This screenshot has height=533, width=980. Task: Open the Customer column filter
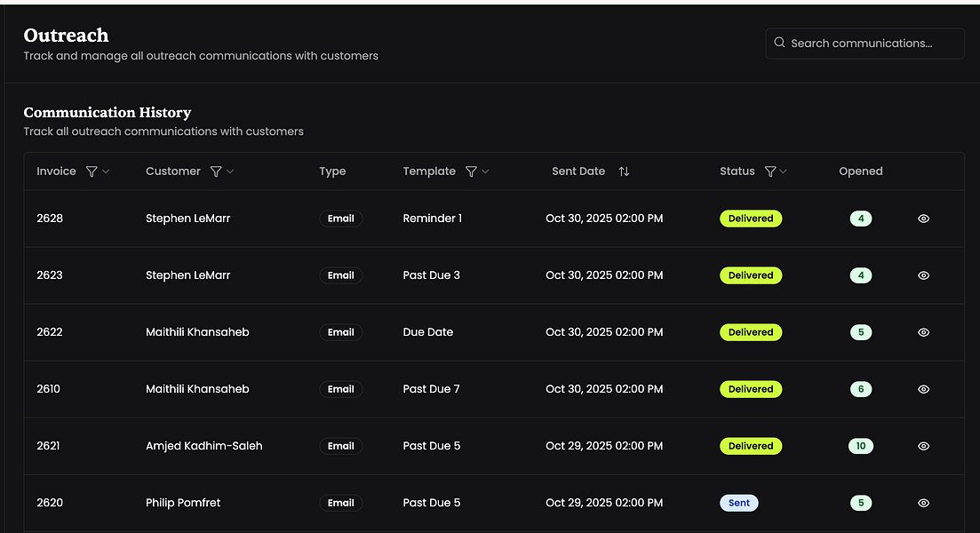pyautogui.click(x=216, y=171)
